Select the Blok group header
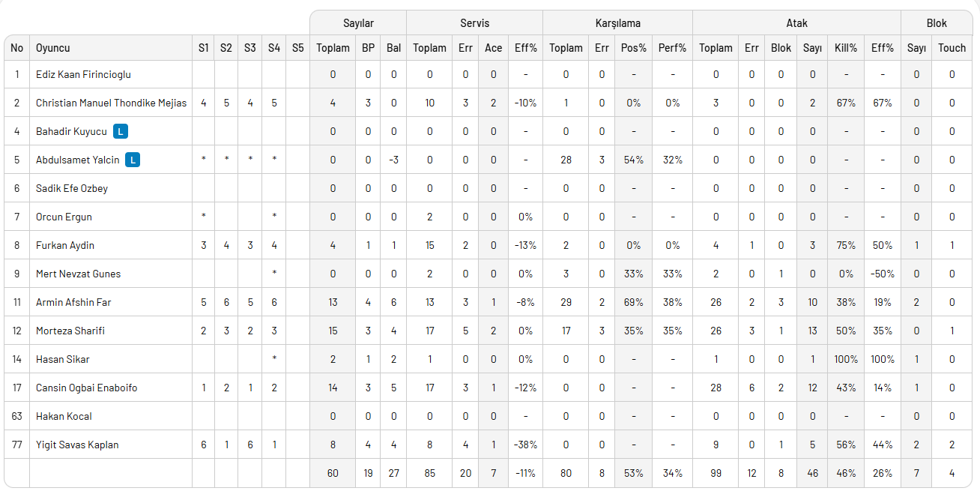The image size is (980, 491). 937,23
